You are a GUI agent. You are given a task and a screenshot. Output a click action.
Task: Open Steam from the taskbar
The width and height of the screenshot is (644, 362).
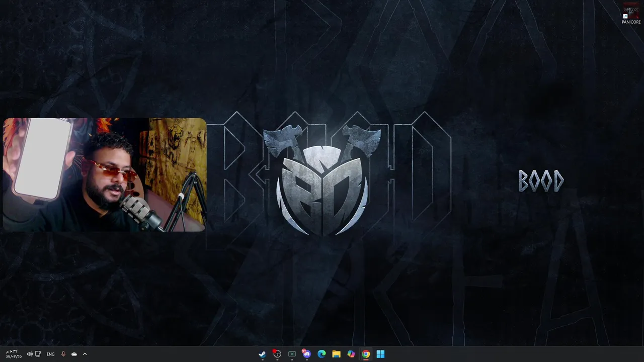(x=262, y=354)
